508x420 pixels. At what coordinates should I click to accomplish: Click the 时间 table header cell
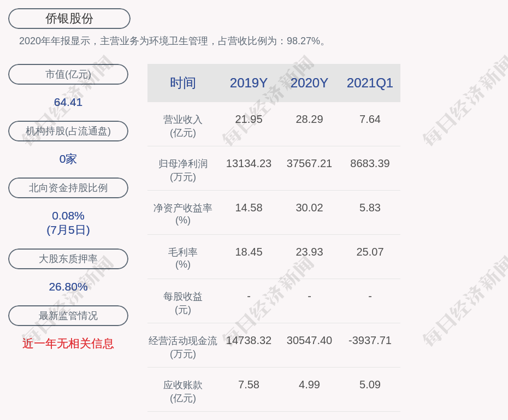click(x=183, y=83)
